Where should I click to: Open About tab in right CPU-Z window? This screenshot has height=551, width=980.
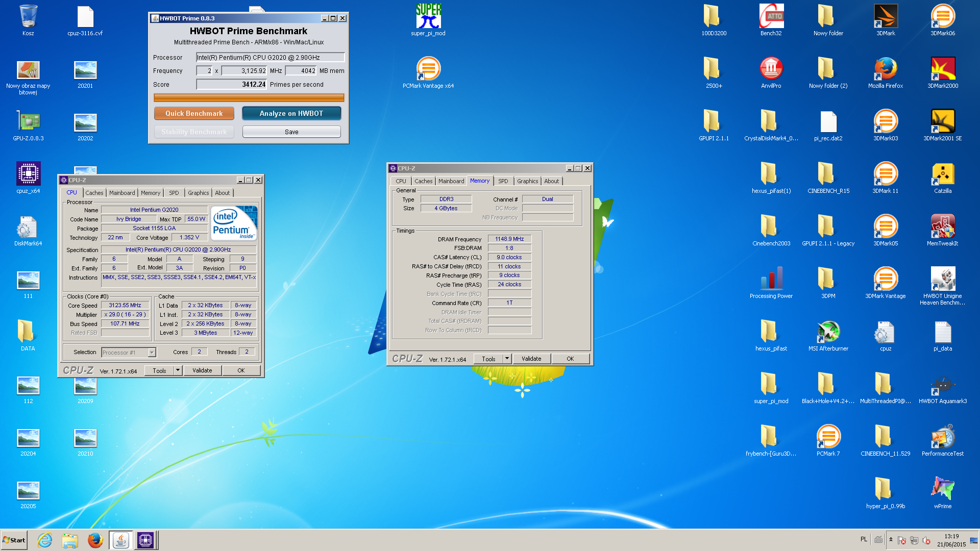(x=551, y=181)
